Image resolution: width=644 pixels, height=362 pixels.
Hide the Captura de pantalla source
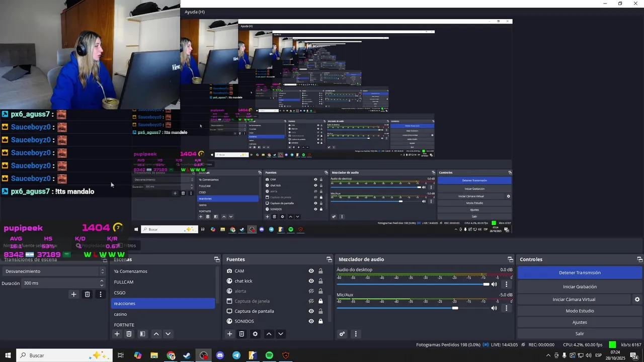point(311,311)
